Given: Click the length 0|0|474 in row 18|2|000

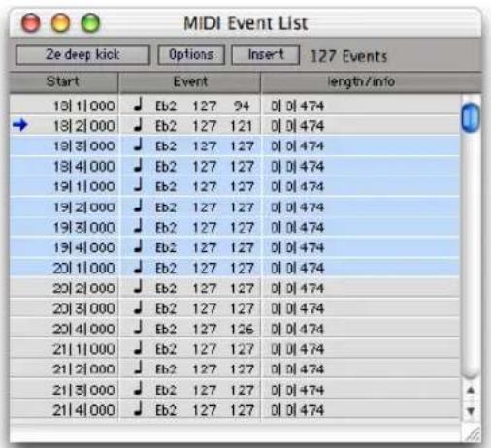Looking at the screenshot, I should pyautogui.click(x=297, y=126).
